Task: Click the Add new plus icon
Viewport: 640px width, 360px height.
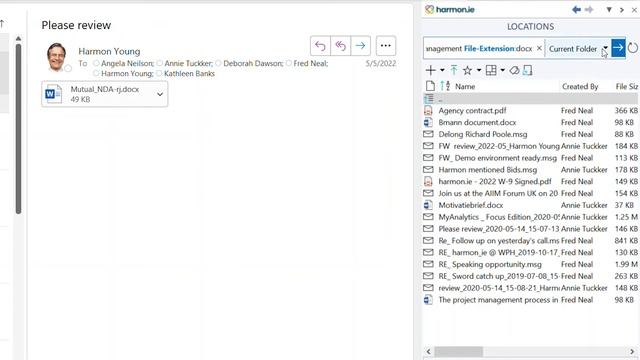Action: [x=431, y=70]
